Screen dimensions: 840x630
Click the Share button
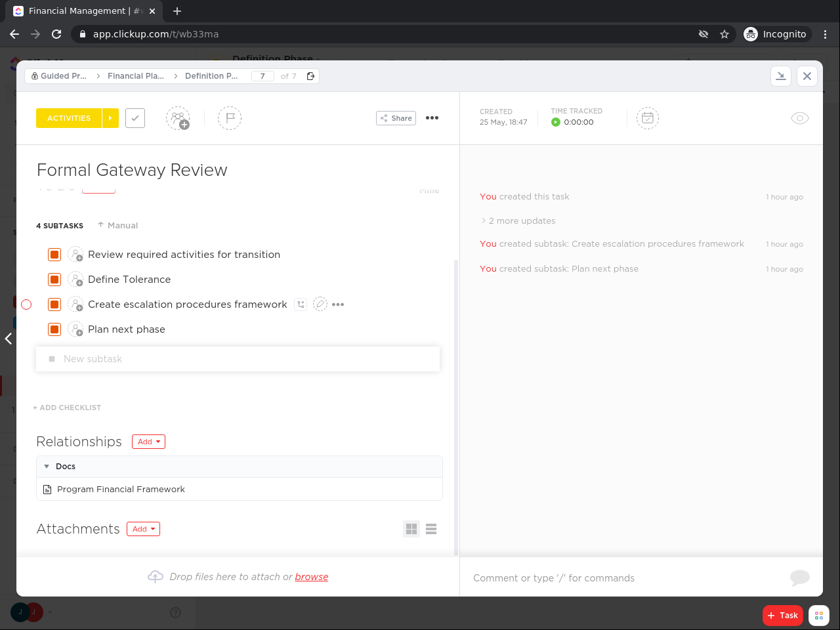point(396,118)
